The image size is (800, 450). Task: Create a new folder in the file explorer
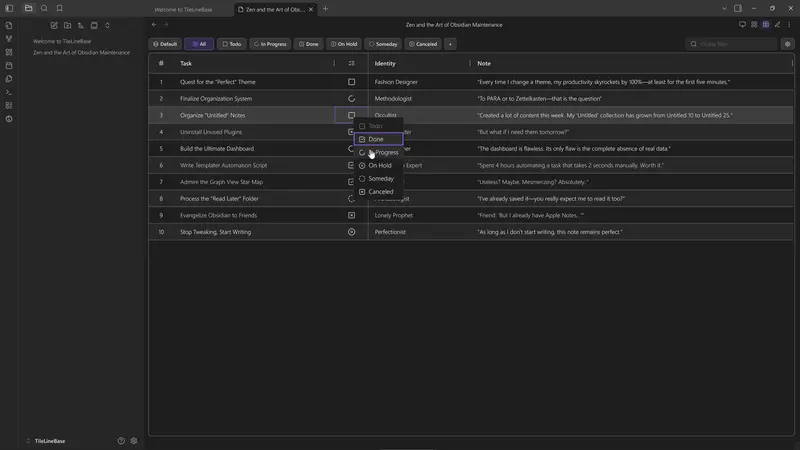pyautogui.click(x=67, y=25)
